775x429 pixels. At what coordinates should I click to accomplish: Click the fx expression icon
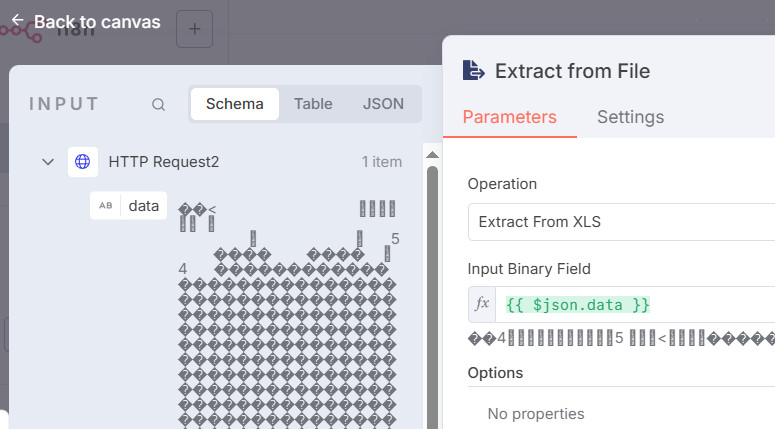pos(482,304)
